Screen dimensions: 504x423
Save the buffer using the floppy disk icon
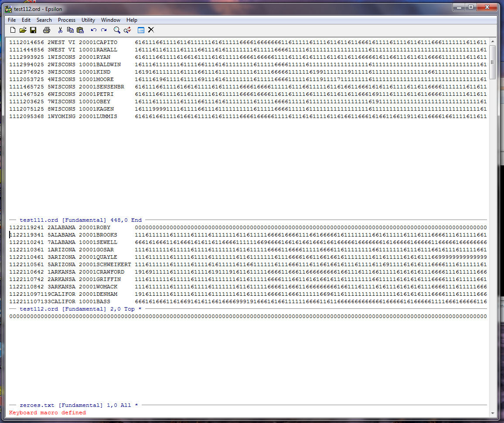(x=33, y=30)
